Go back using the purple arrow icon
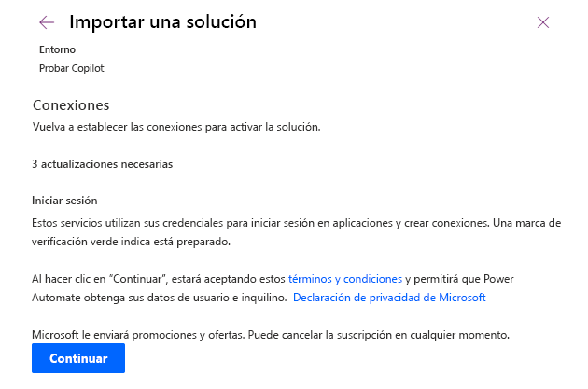 pos(47,22)
